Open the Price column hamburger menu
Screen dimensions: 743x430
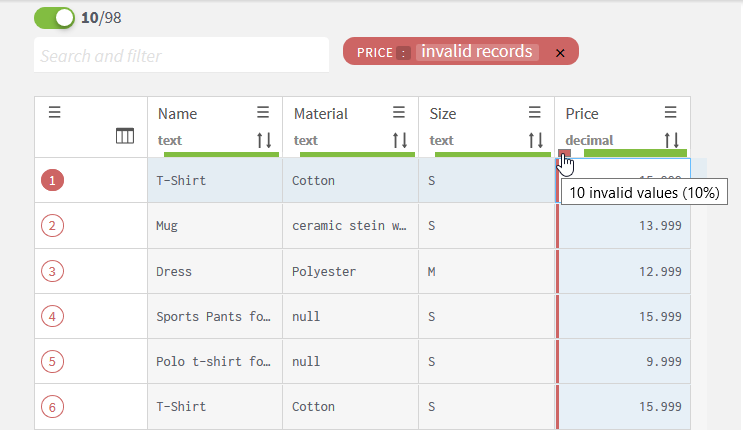(671, 113)
